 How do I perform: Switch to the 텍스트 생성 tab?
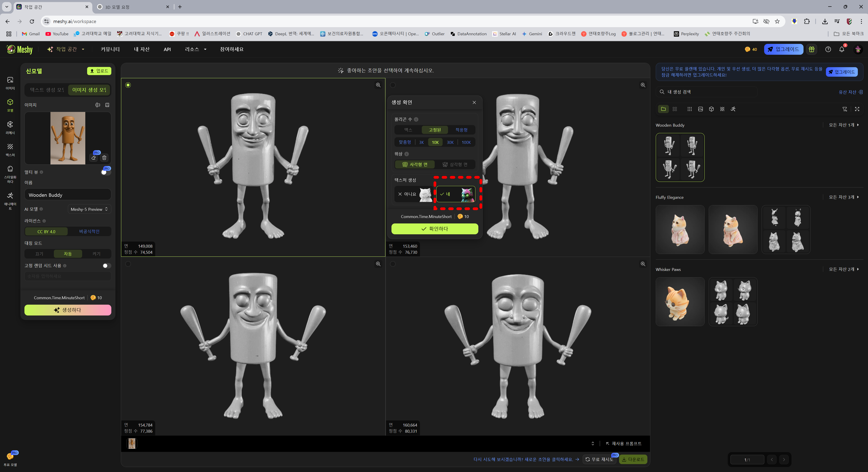pos(47,90)
